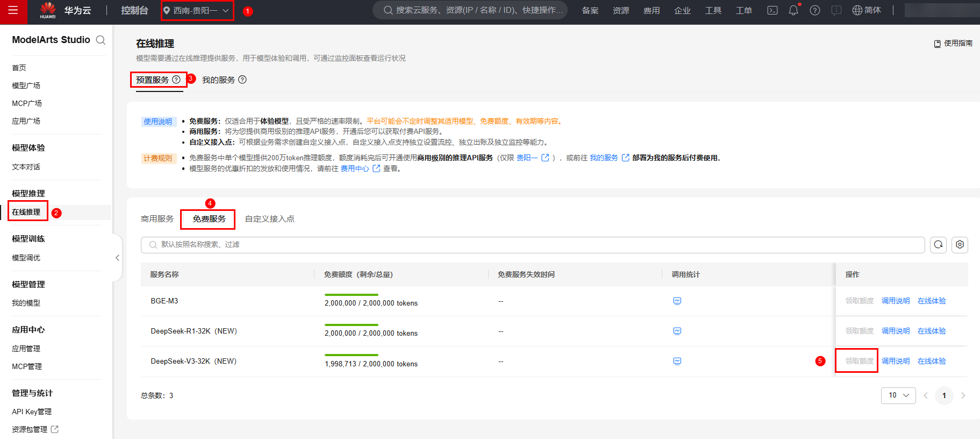Collapse the sidebar with arrow handle

(x=117, y=258)
